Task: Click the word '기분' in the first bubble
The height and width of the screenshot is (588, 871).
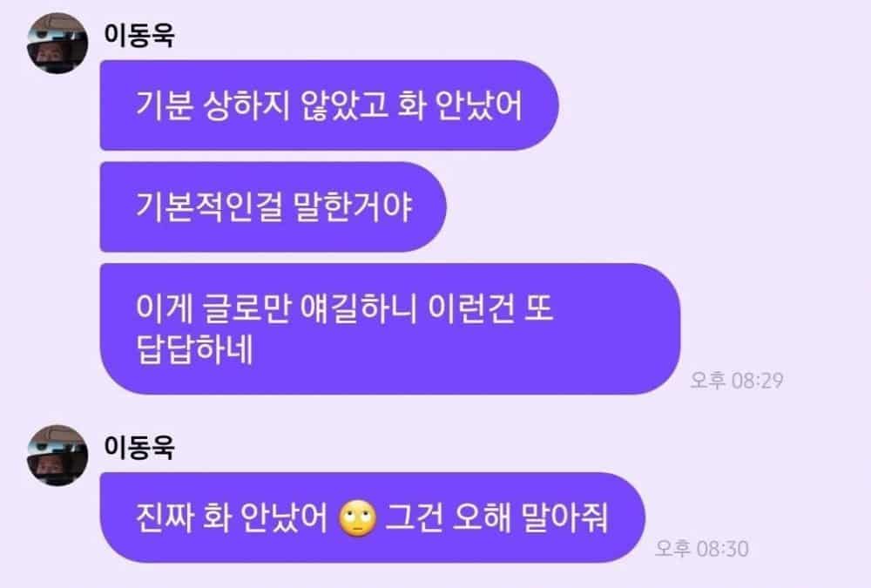Action: click(x=165, y=105)
